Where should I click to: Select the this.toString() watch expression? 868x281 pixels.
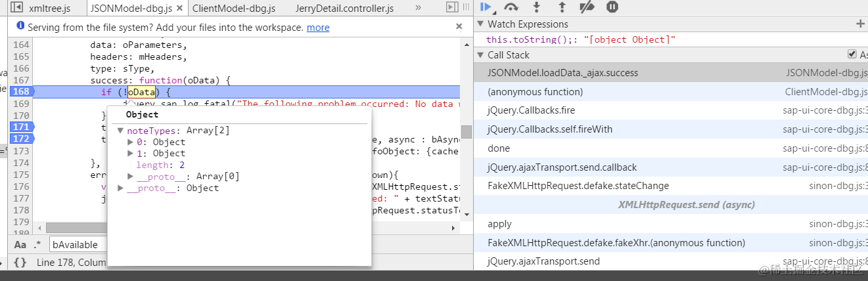point(580,40)
